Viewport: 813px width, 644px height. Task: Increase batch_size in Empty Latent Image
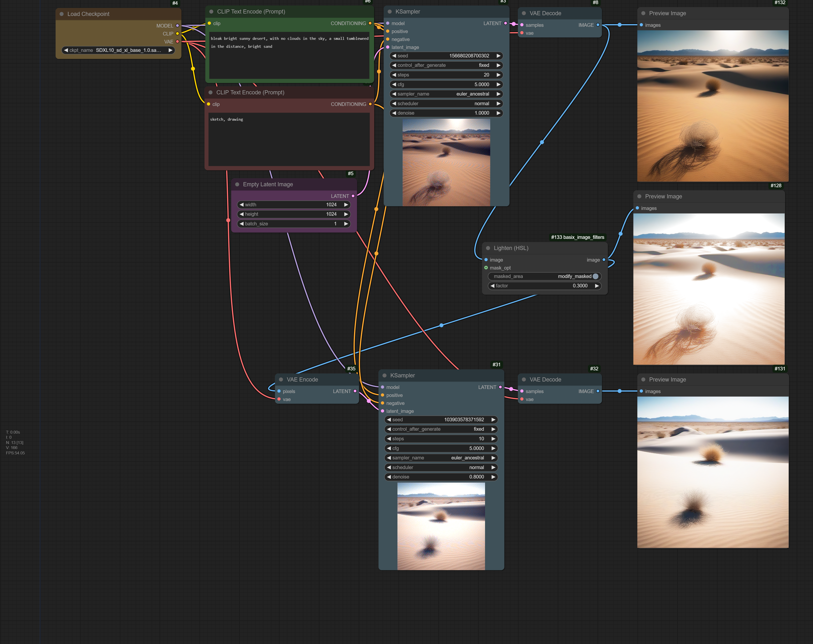pyautogui.click(x=346, y=224)
